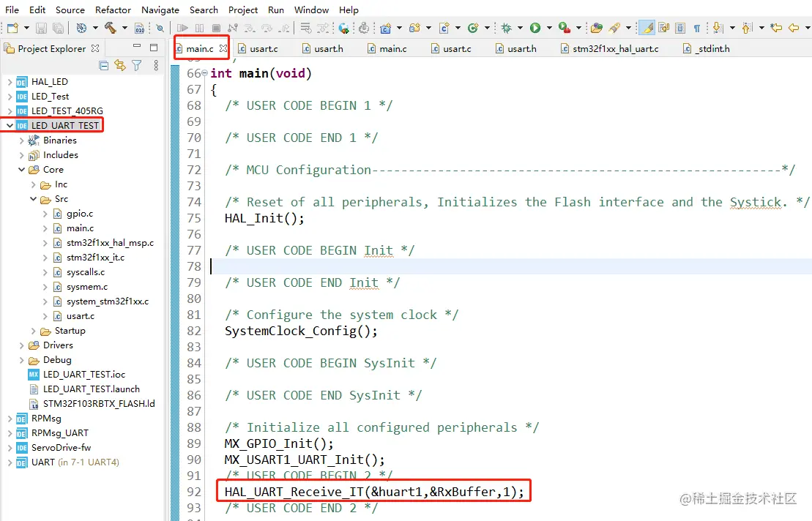Click the Save icon in the toolbar
Image resolution: width=812 pixels, height=521 pixels.
pos(42,28)
